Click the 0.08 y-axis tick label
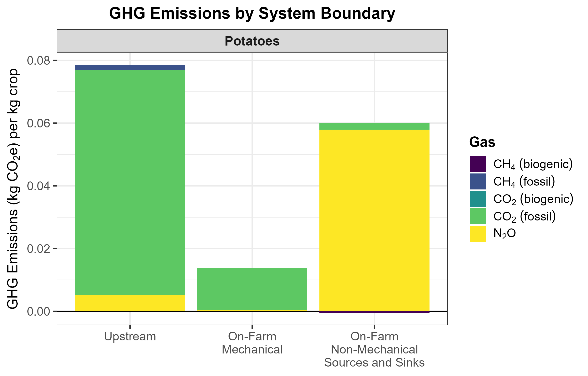Viewport: 588px width, 376px height. 38,60
